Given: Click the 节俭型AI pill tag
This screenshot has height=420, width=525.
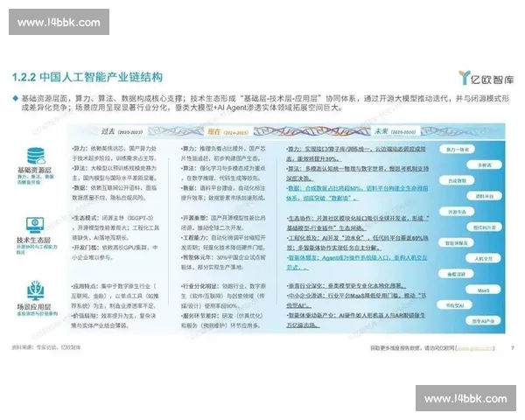Looking at the screenshot, I should click(455, 305).
